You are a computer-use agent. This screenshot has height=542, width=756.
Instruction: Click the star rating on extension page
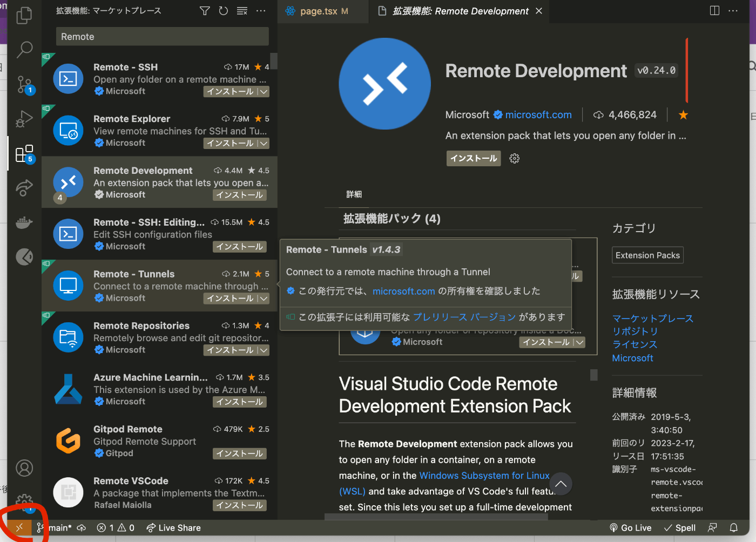(683, 114)
